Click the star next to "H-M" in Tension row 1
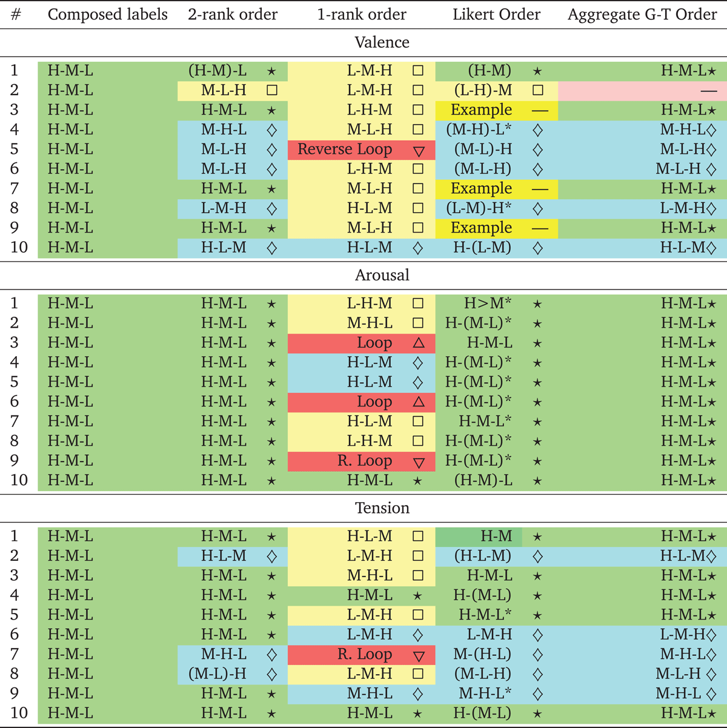Screen dimensions: 727x728 click(x=537, y=537)
